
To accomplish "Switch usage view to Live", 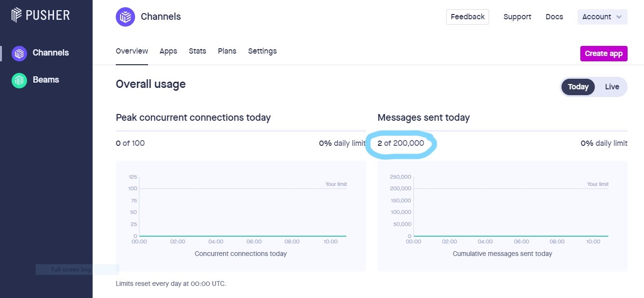I will [612, 87].
